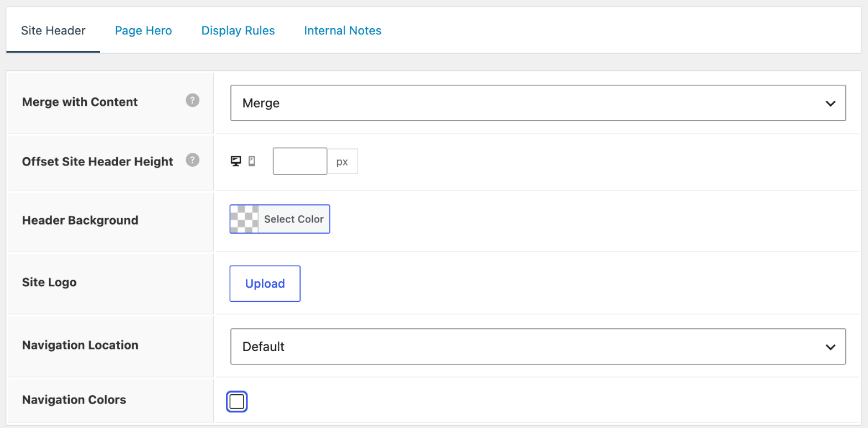This screenshot has height=428, width=868.
Task: Click the help icon beside Offset Site Header Height
Action: (x=192, y=160)
